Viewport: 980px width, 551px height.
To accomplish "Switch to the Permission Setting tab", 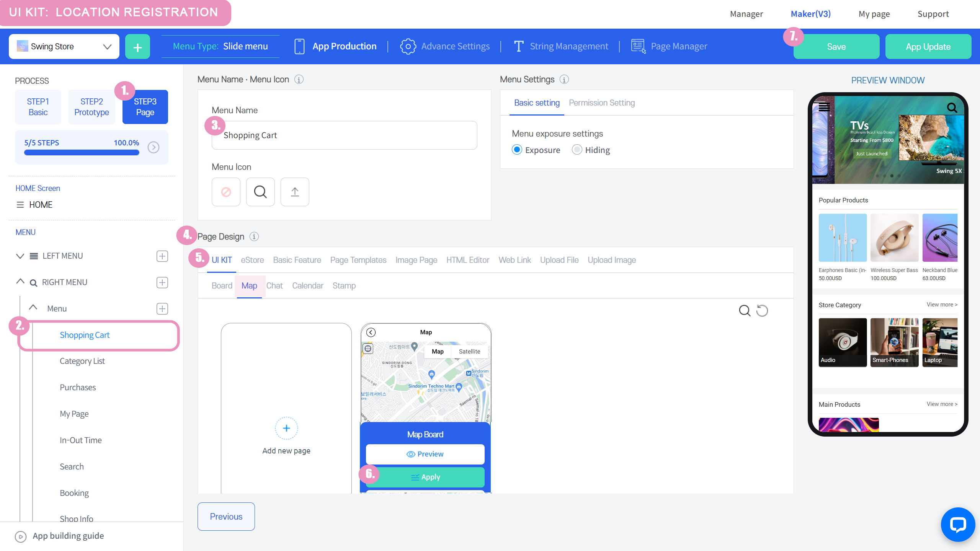I will (x=601, y=103).
